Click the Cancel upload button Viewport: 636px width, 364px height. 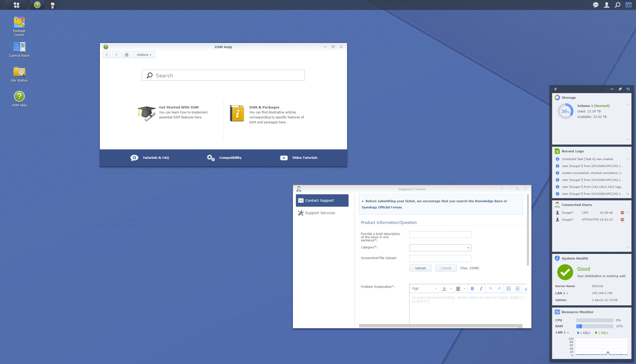pos(446,268)
